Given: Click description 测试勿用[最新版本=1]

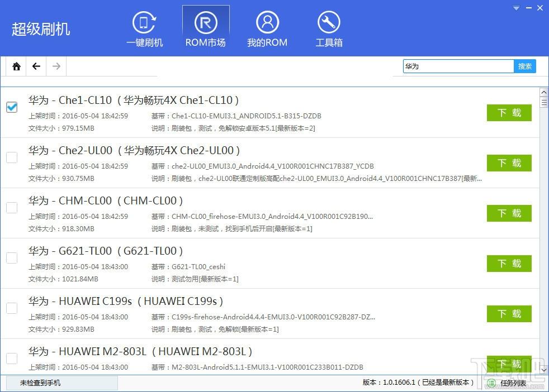Looking at the screenshot, I should [x=205, y=279].
